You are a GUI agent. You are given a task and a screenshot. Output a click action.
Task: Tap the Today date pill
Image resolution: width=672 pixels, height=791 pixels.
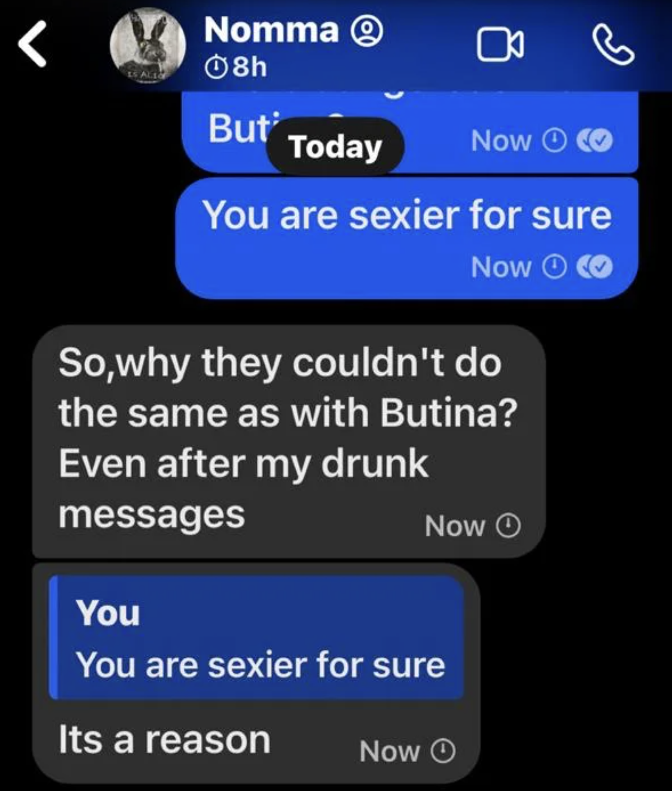click(x=335, y=147)
